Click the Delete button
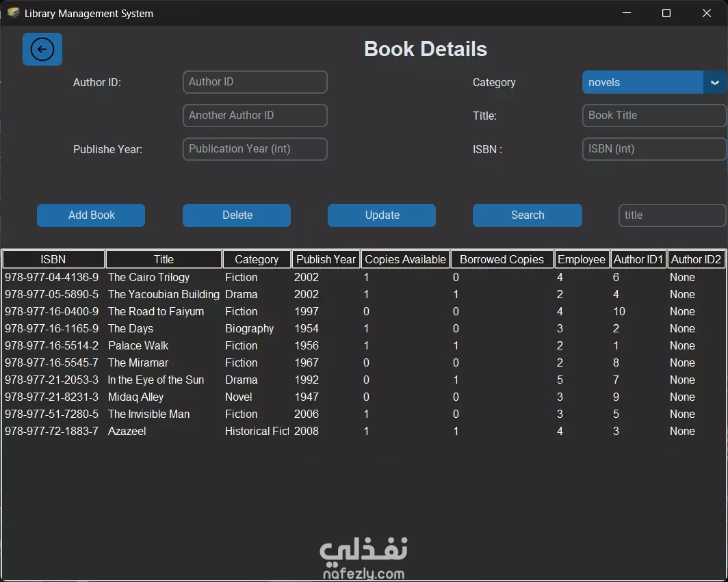 pyautogui.click(x=237, y=215)
